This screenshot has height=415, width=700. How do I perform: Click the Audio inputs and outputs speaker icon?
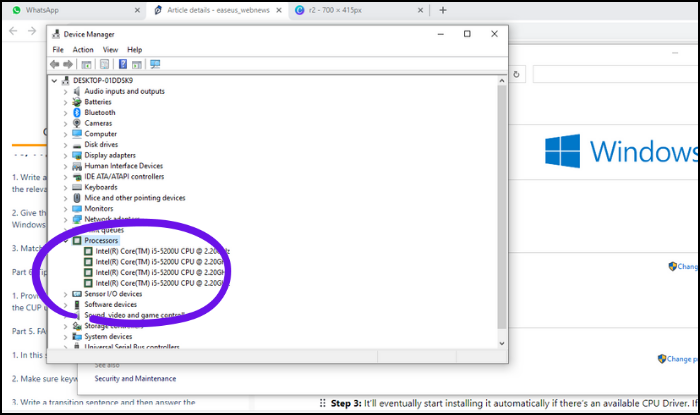77,91
